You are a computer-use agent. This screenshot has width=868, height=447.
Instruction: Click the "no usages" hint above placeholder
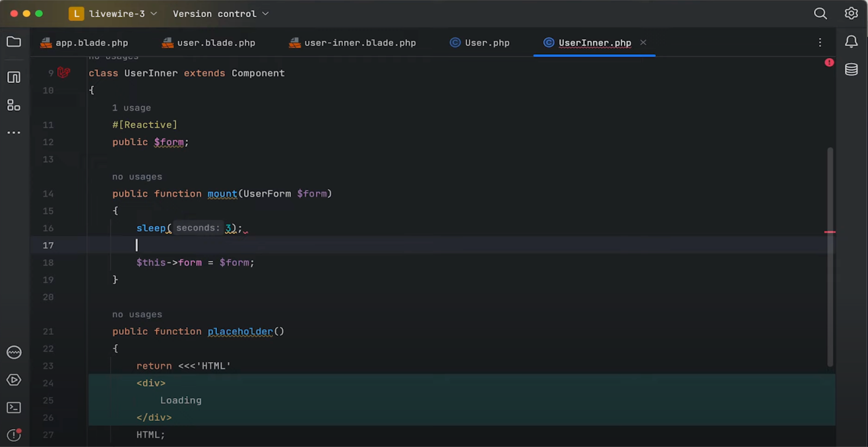point(137,315)
